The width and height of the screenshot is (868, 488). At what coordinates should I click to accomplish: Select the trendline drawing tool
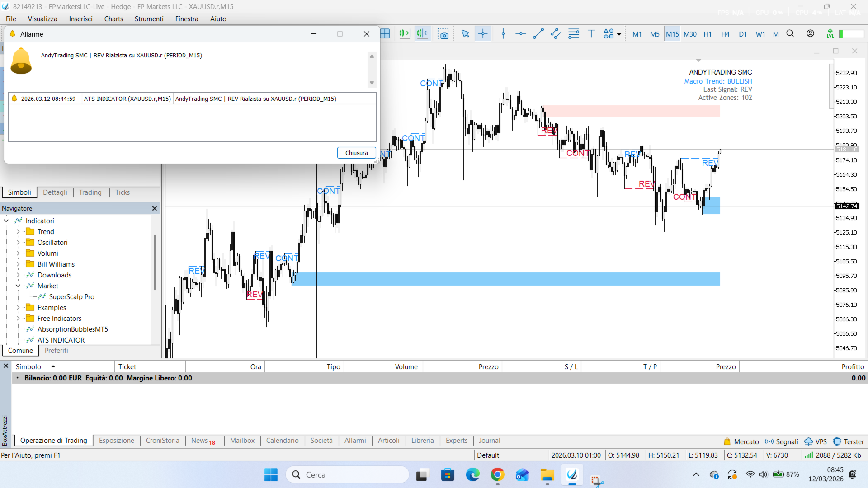tap(538, 34)
